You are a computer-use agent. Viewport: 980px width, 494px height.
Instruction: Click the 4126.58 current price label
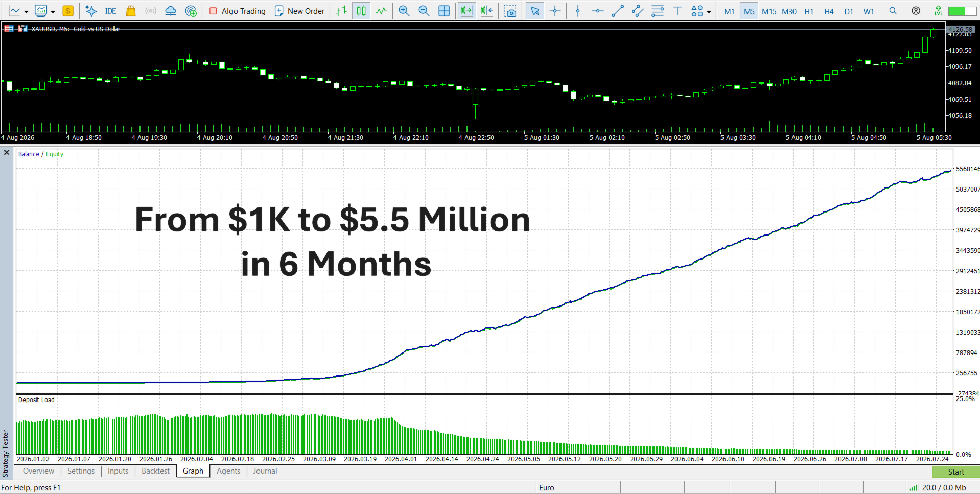(960, 30)
